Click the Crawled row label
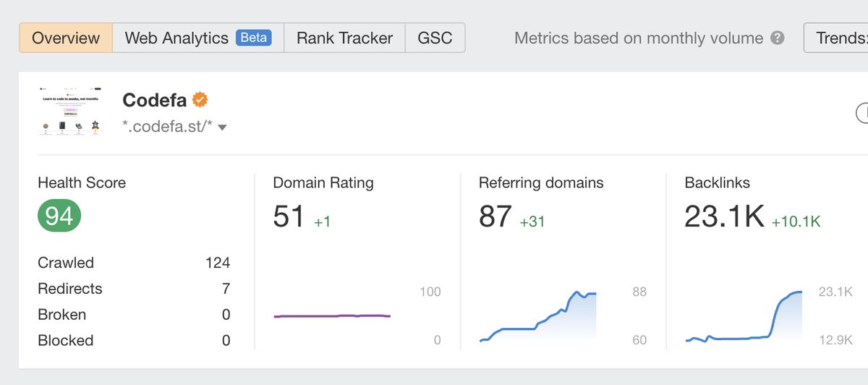Viewport: 868px width, 385px height. point(66,263)
